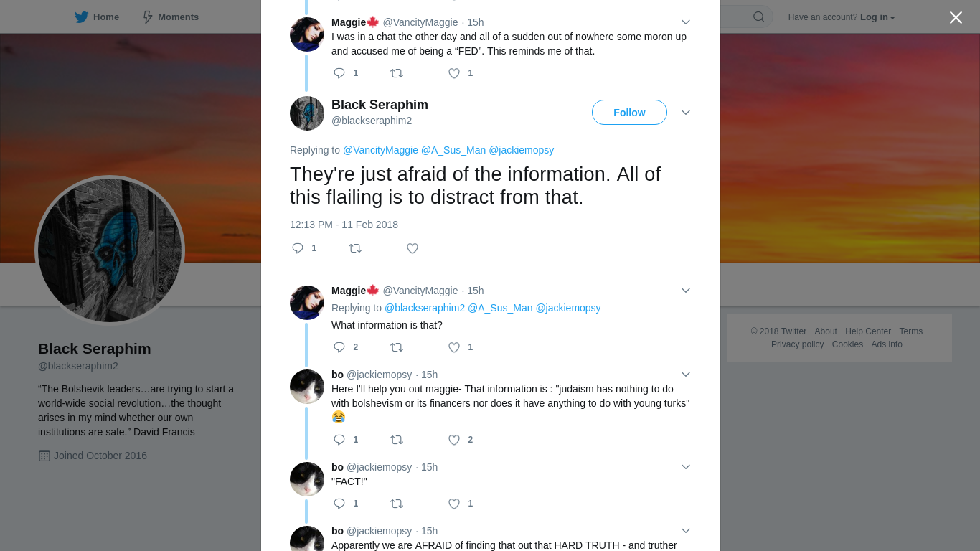Open Black Seraphim's large profile picture

110,250
